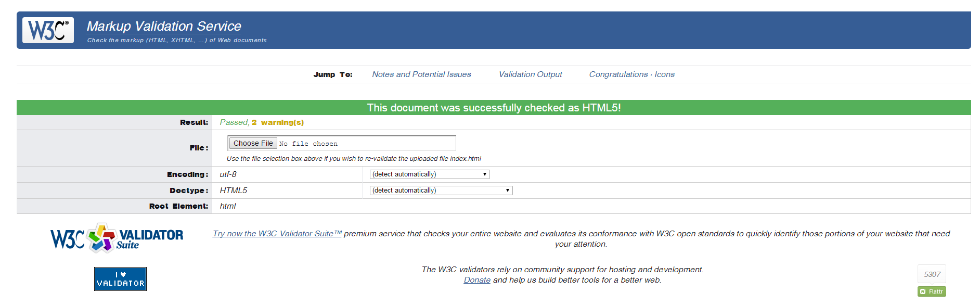This screenshot has height=305, width=980.
Task: Click the W3C Validator Suite logo
Action: click(117, 238)
